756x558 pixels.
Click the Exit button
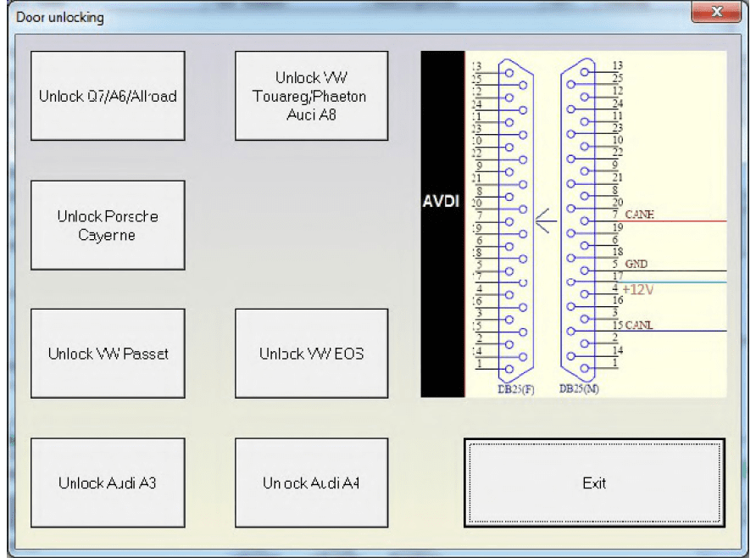coord(594,483)
